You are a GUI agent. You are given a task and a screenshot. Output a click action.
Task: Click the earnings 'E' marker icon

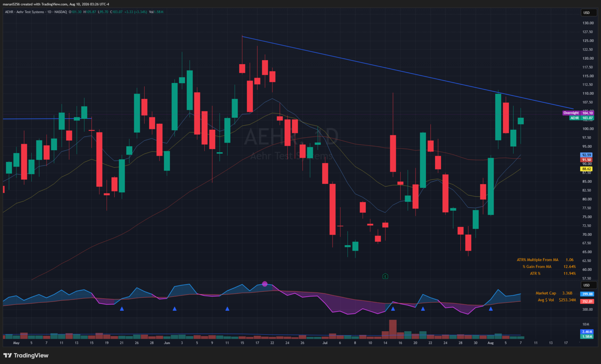(385, 276)
